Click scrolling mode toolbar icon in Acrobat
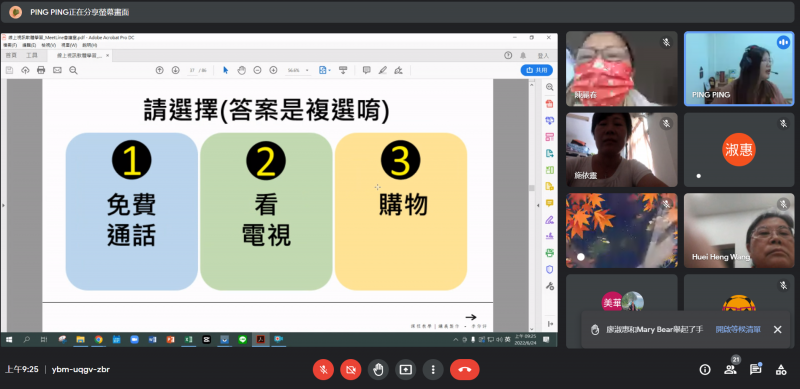This screenshot has height=389, width=800. [x=343, y=70]
